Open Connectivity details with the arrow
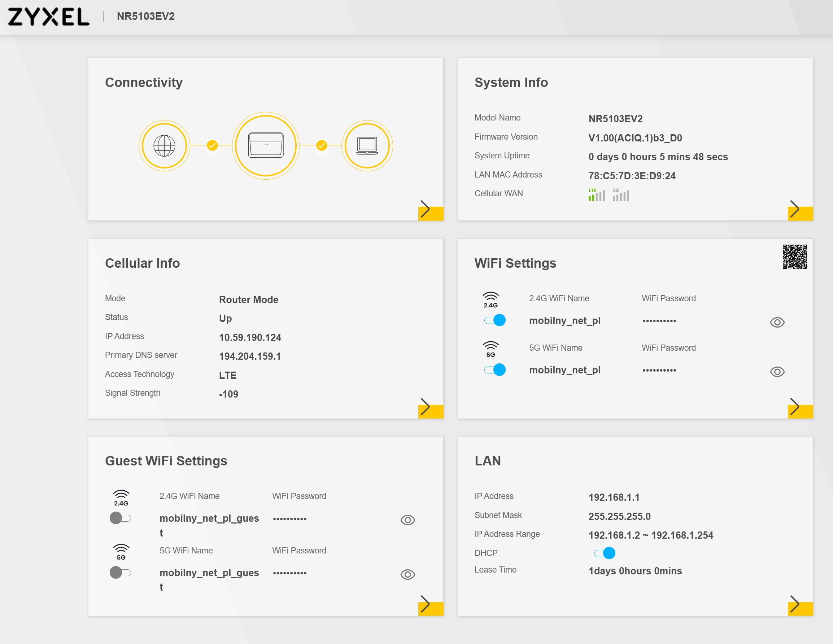Screen dimensions: 833x644 426,210
